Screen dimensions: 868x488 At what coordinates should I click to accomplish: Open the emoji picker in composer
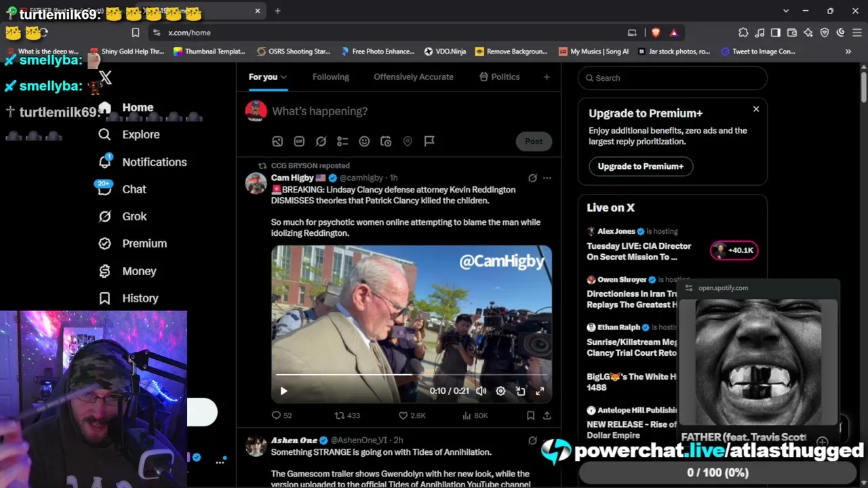[364, 141]
